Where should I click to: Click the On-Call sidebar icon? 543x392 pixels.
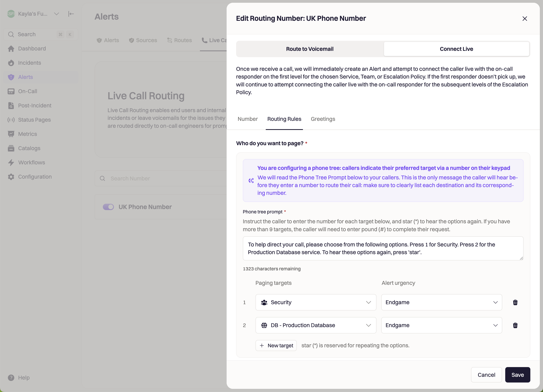point(11,91)
